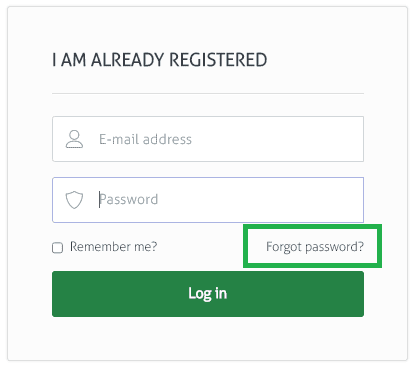Click the 'Remember me?' label text
This screenshot has width=418, height=366.
tap(113, 247)
